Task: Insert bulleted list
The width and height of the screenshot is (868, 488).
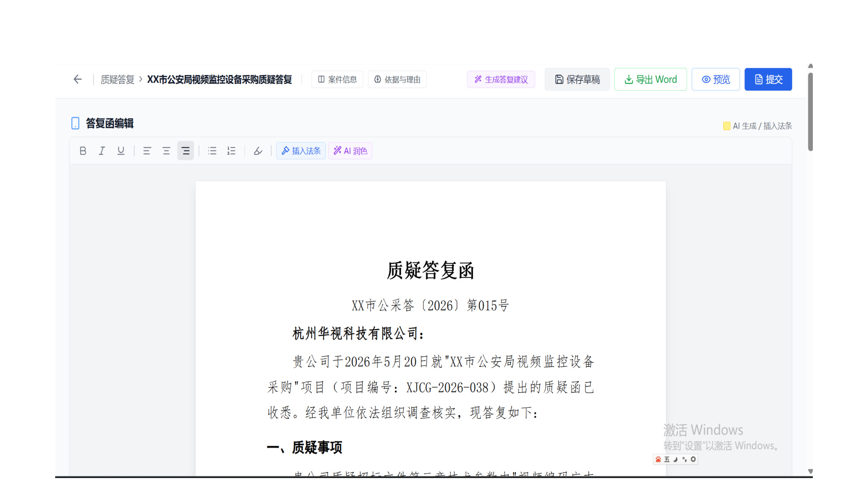Action: [x=212, y=151]
